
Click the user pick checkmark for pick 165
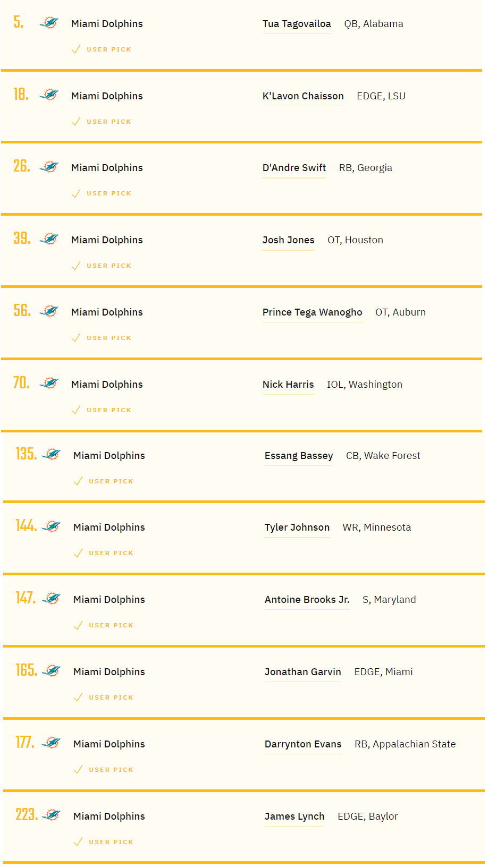[x=78, y=697]
